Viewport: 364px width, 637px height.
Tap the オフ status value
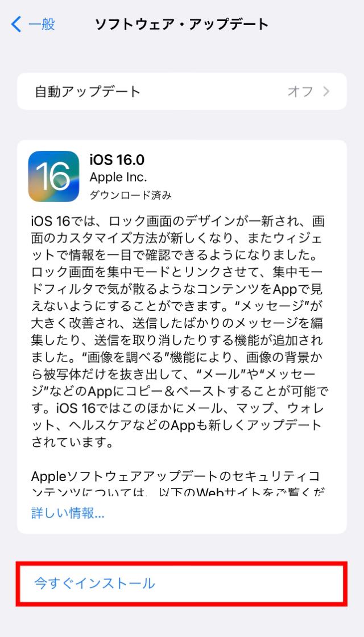point(300,92)
